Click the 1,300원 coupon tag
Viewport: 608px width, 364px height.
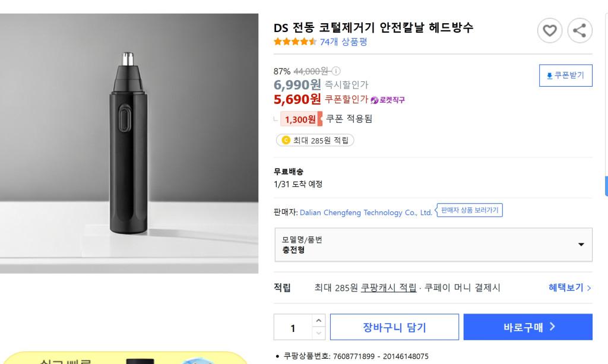[x=300, y=119]
